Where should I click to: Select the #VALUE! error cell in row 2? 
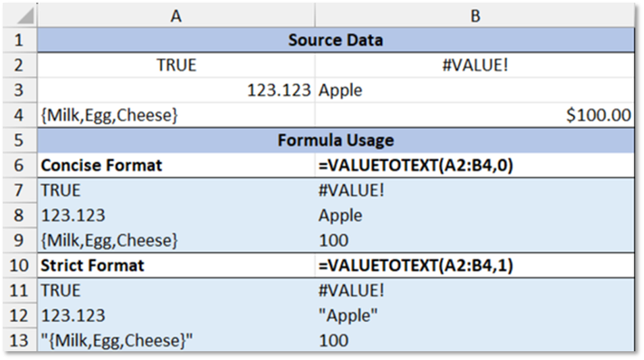pyautogui.click(x=475, y=66)
